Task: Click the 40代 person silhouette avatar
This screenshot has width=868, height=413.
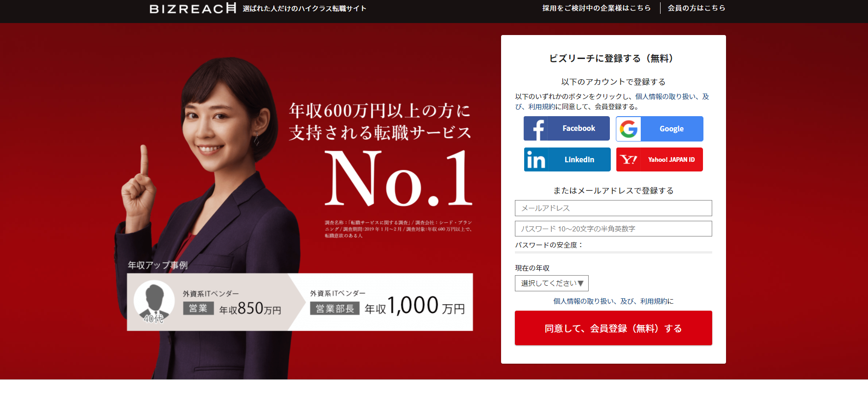Action: (154, 302)
